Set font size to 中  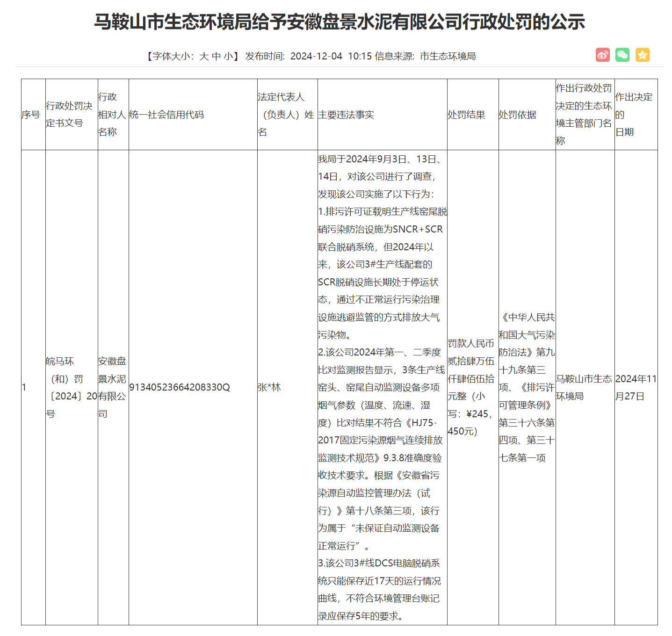(x=217, y=56)
